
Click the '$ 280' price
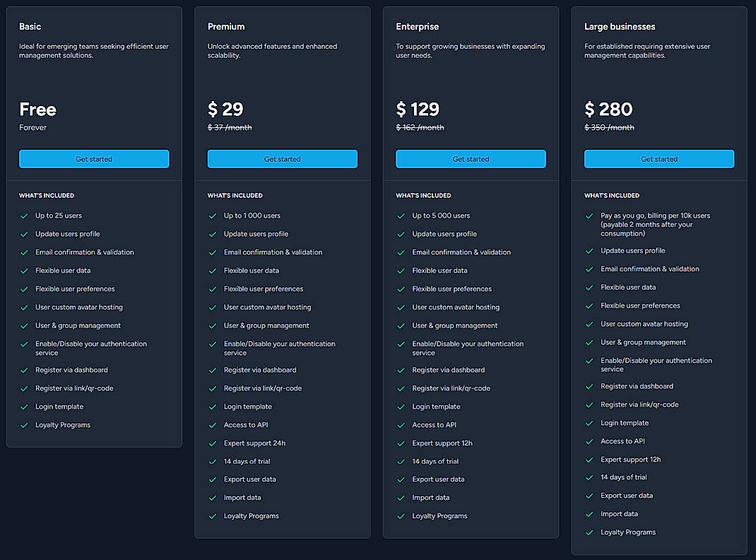608,110
